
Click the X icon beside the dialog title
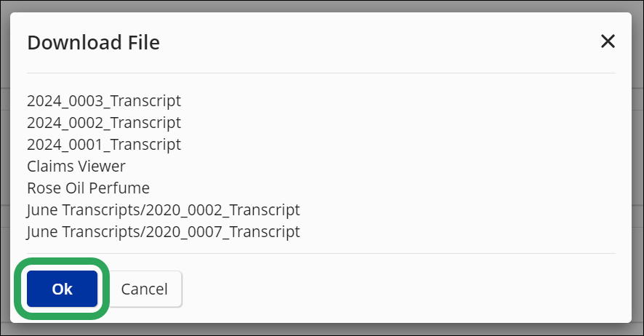coord(608,41)
